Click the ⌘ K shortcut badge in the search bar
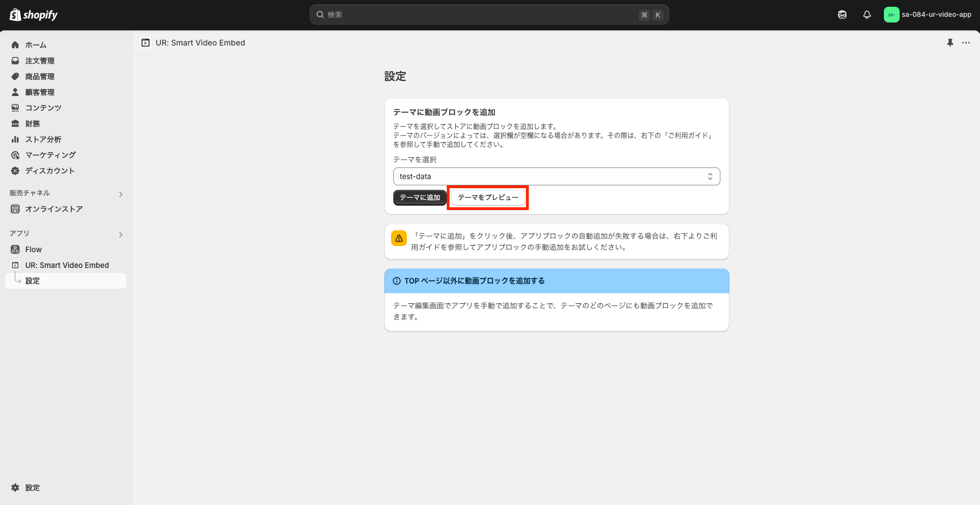This screenshot has height=505, width=980. 651,15
